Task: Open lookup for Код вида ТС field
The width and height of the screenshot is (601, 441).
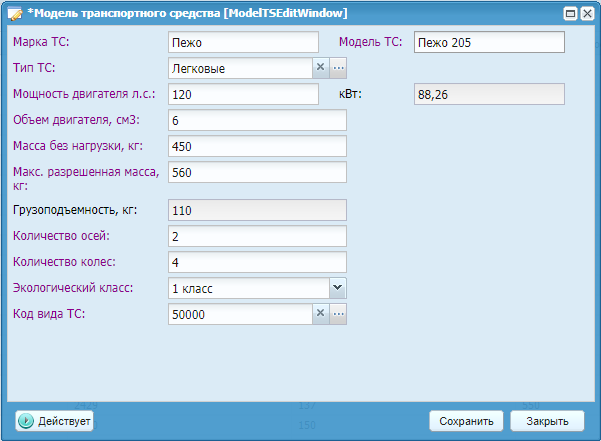Action: point(338,314)
